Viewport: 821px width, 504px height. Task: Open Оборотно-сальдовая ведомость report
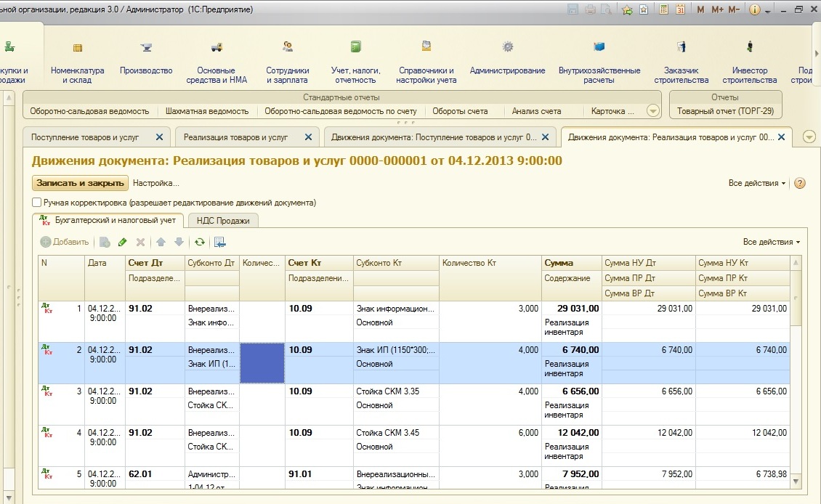pyautogui.click(x=89, y=111)
